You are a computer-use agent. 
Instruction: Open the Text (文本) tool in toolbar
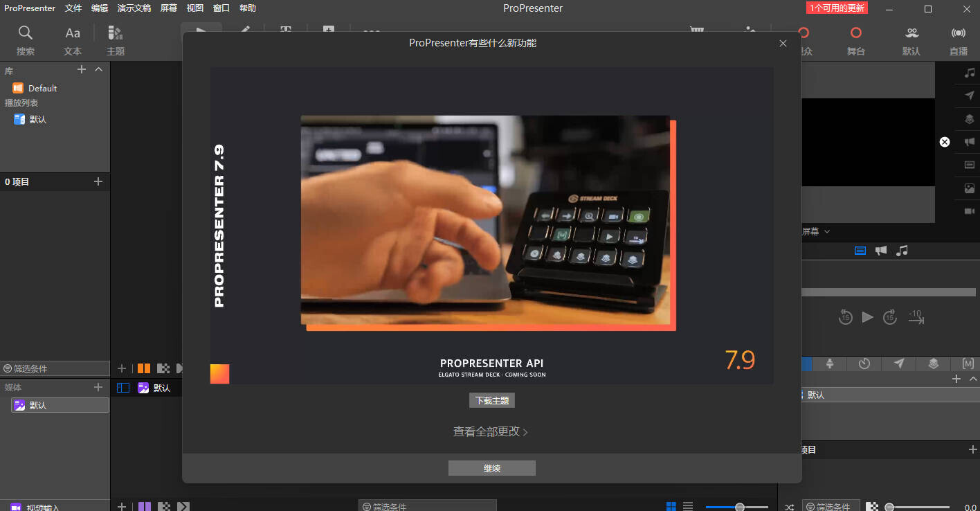click(73, 40)
